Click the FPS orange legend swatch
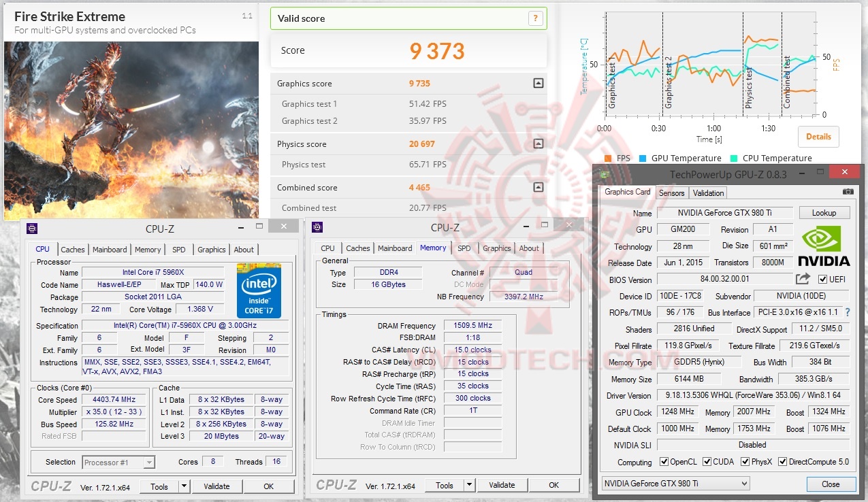The image size is (868, 502). tap(608, 158)
